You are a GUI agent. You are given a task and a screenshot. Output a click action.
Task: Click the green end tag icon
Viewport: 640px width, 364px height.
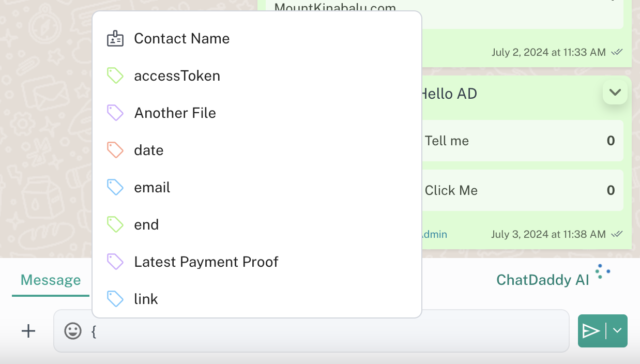[x=115, y=225]
